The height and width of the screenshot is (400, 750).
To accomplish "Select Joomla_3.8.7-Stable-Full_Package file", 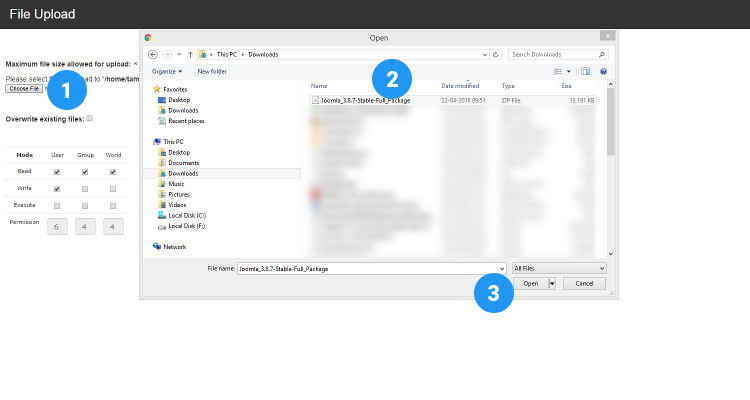I will [x=453, y=100].
